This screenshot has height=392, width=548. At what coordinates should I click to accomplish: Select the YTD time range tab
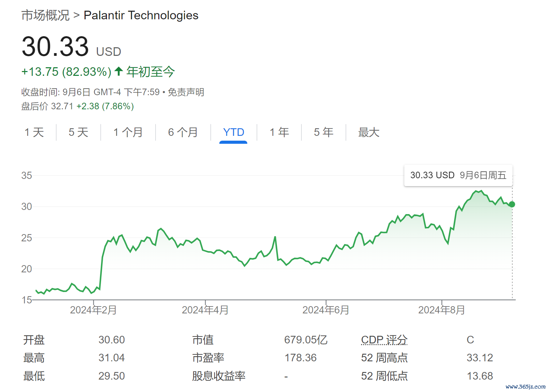point(233,132)
